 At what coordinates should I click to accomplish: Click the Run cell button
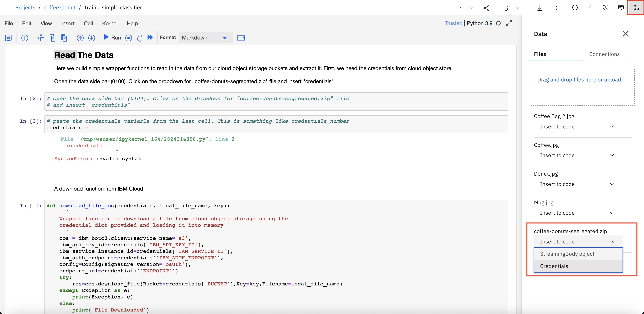[112, 37]
